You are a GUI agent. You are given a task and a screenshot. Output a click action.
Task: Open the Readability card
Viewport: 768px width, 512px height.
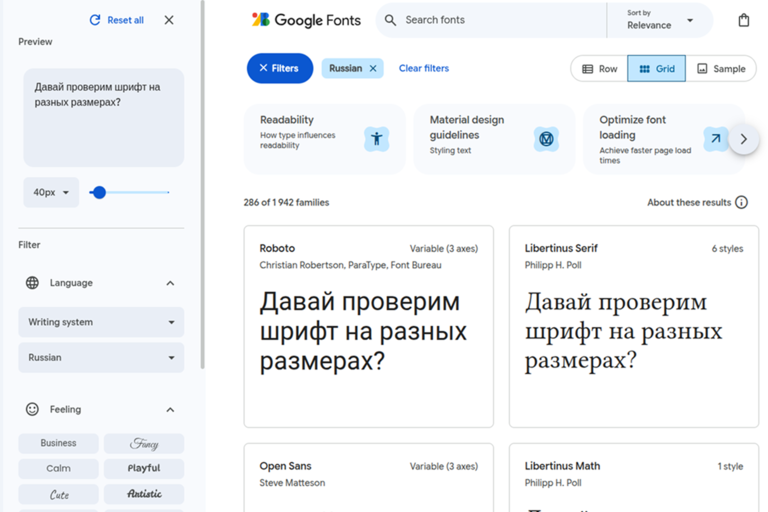tap(325, 139)
